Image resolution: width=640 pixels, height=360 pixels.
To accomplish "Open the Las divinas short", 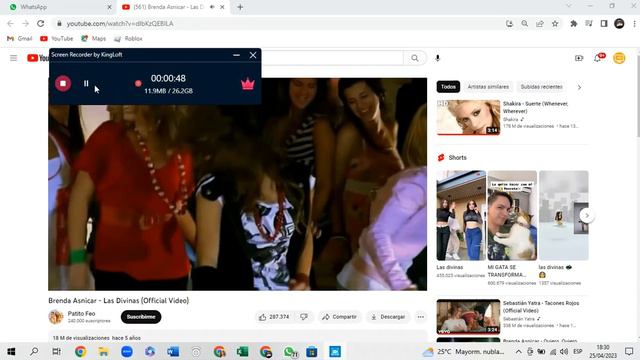I will pyautogui.click(x=461, y=216).
